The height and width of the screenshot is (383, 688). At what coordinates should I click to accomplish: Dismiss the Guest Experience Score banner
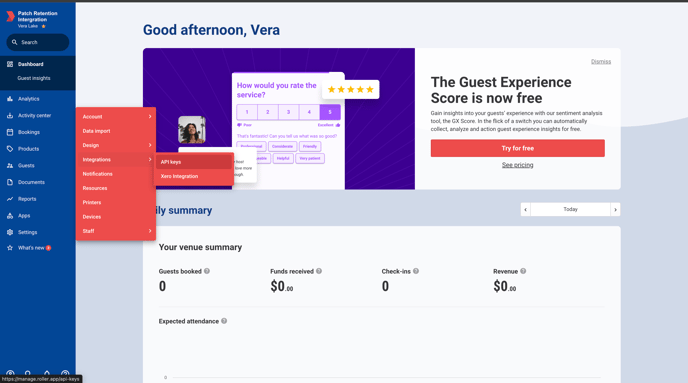(x=601, y=61)
